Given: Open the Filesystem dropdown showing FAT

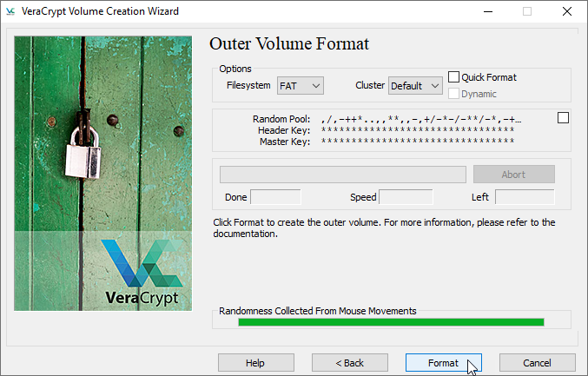Looking at the screenshot, I should tap(300, 85).
